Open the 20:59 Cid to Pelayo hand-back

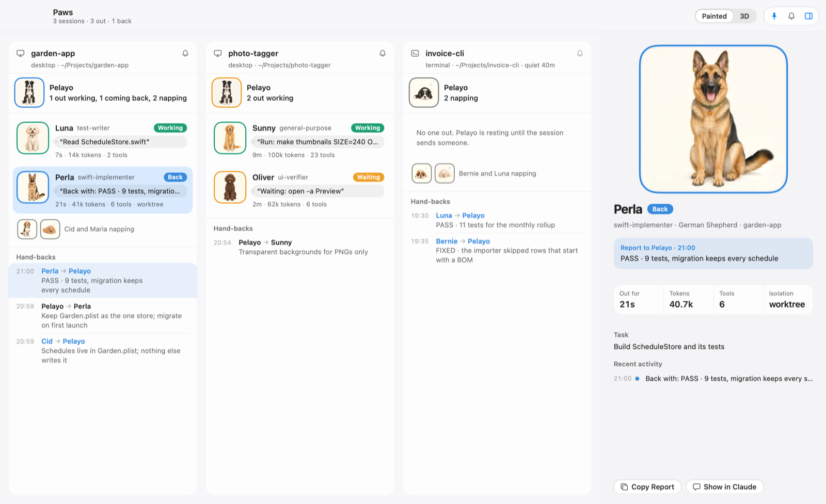[x=103, y=350]
